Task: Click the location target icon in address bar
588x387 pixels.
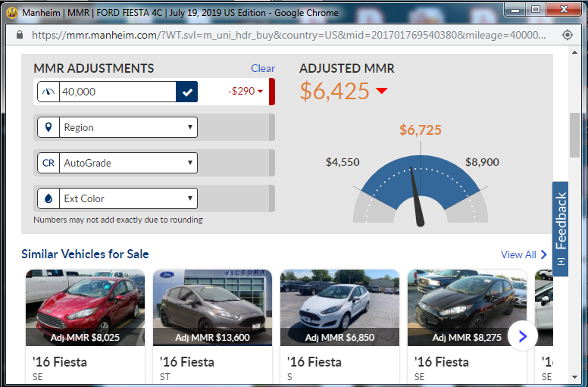Action: click(568, 35)
